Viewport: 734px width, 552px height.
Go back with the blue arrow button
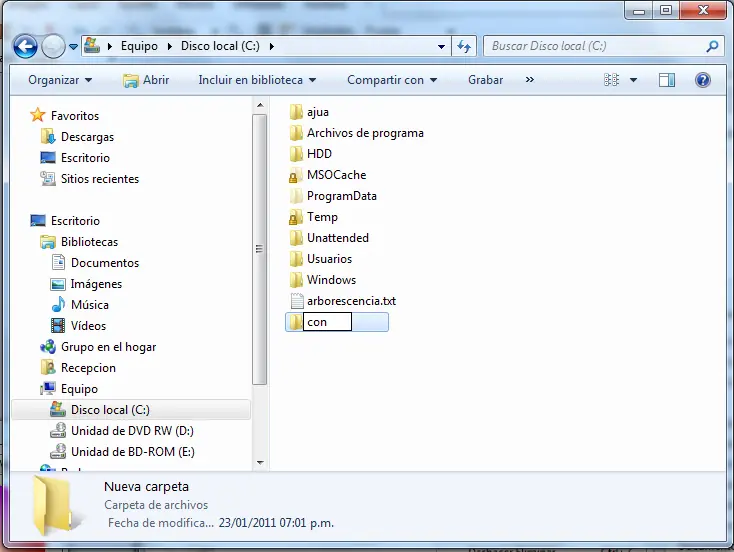pos(25,46)
